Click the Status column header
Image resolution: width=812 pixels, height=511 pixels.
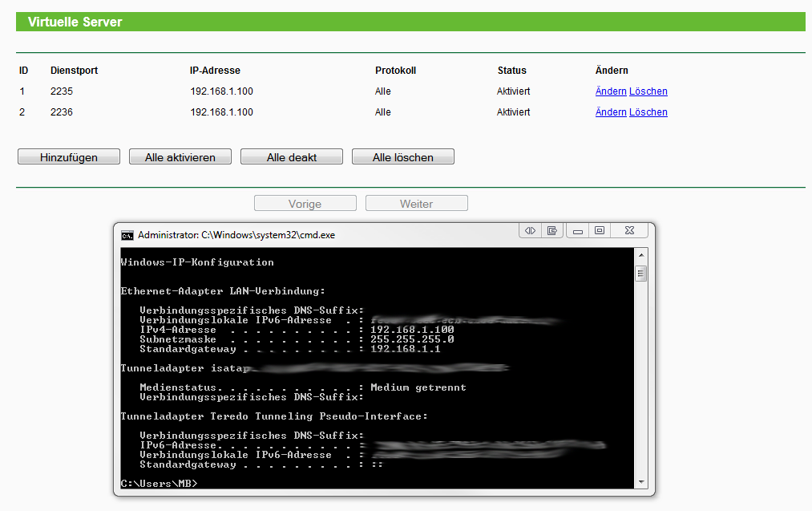click(511, 71)
